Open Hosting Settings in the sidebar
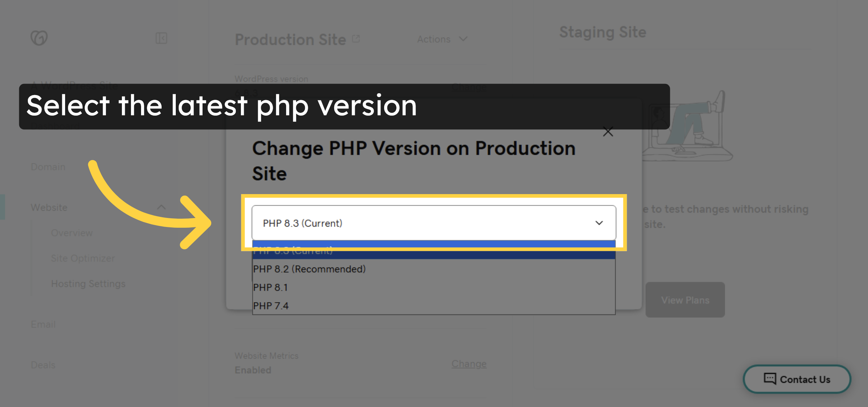The image size is (868, 407). (x=88, y=284)
